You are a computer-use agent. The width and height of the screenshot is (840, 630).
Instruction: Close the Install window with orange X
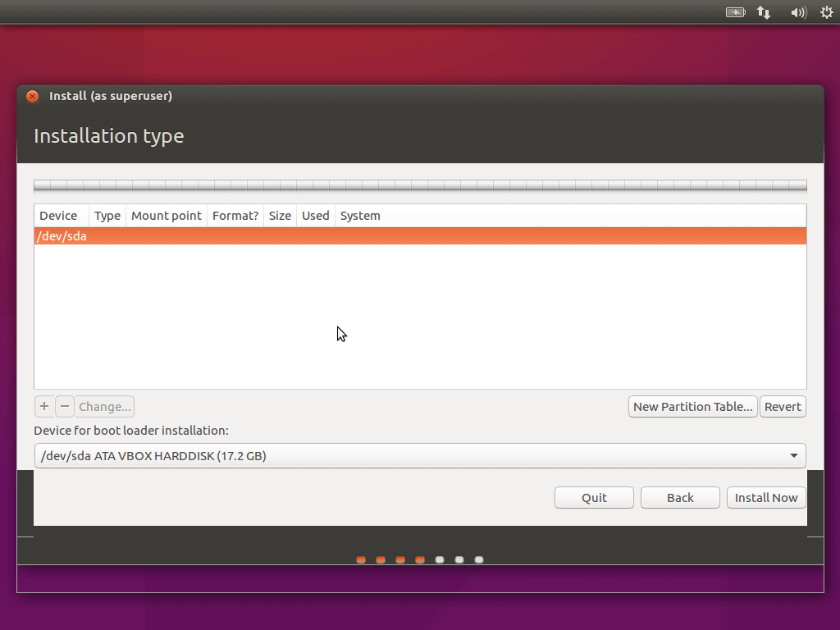[32, 96]
